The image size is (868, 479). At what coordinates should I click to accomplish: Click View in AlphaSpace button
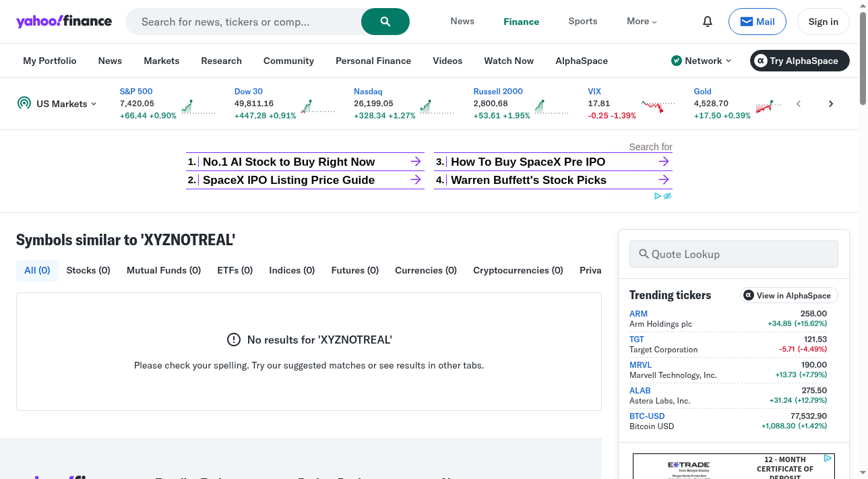tap(789, 295)
